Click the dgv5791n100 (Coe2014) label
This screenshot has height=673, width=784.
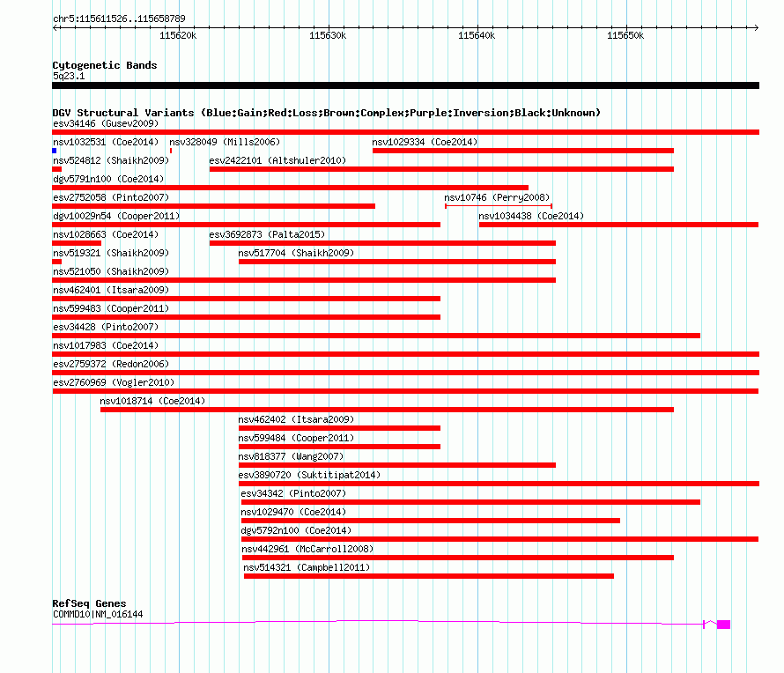[108, 179]
